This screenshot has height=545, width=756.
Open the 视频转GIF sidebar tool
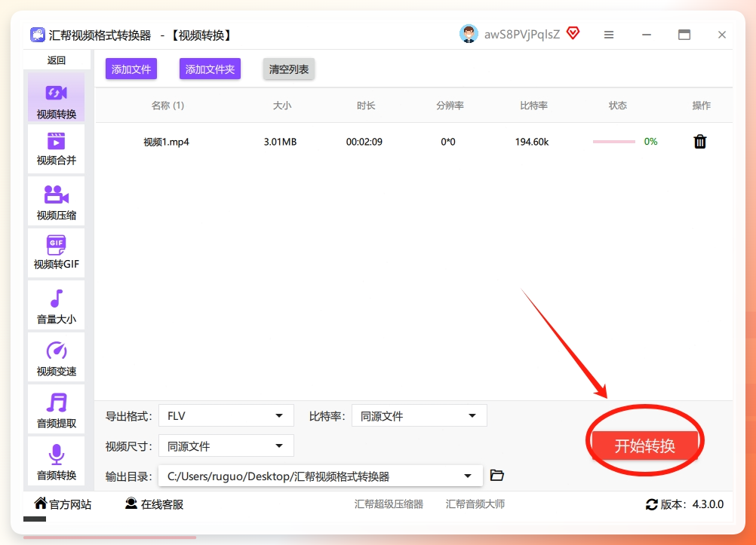(x=57, y=253)
